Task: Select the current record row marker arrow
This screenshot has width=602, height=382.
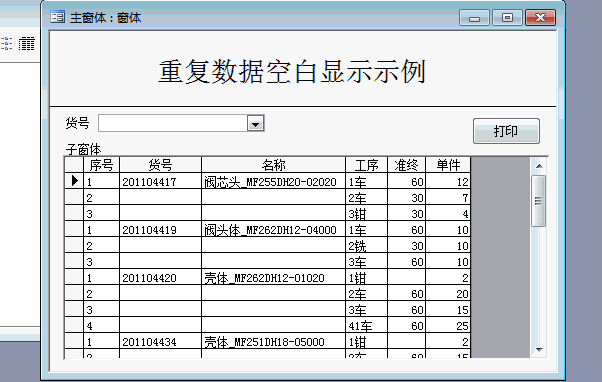Action: point(74,181)
